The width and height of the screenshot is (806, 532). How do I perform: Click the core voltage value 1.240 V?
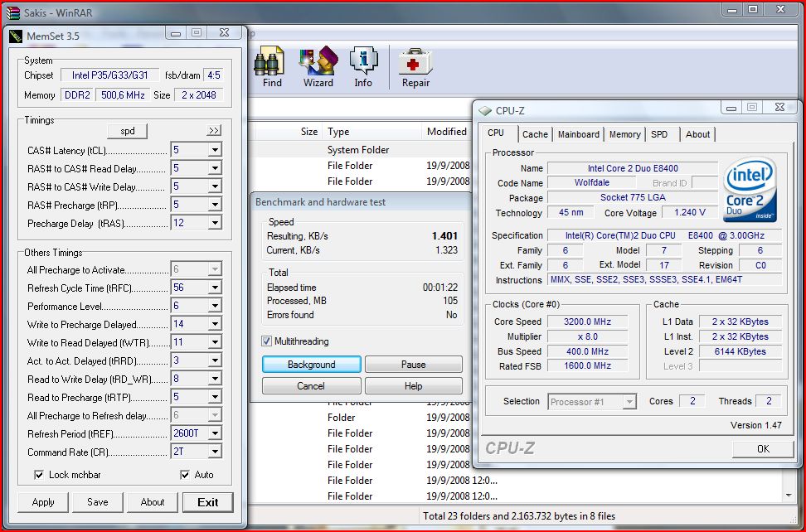coord(690,213)
